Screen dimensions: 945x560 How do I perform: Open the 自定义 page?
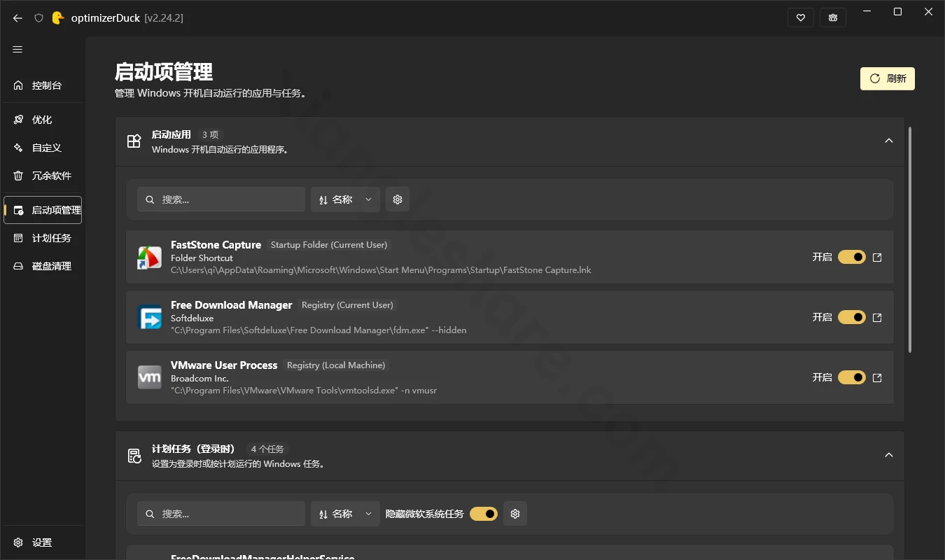point(43,148)
